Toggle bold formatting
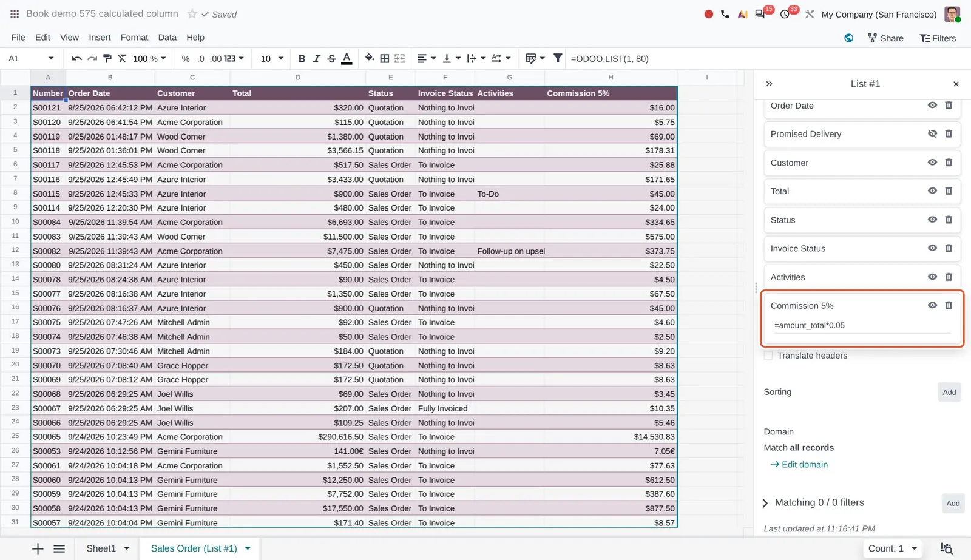 pyautogui.click(x=302, y=59)
